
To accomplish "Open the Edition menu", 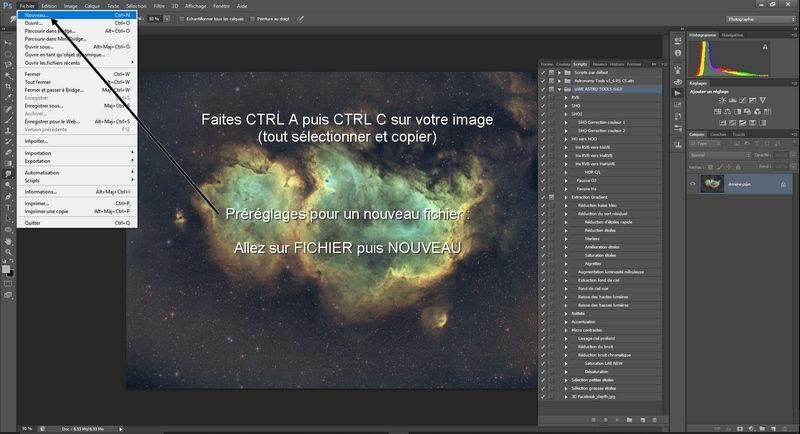I will 49,6.
